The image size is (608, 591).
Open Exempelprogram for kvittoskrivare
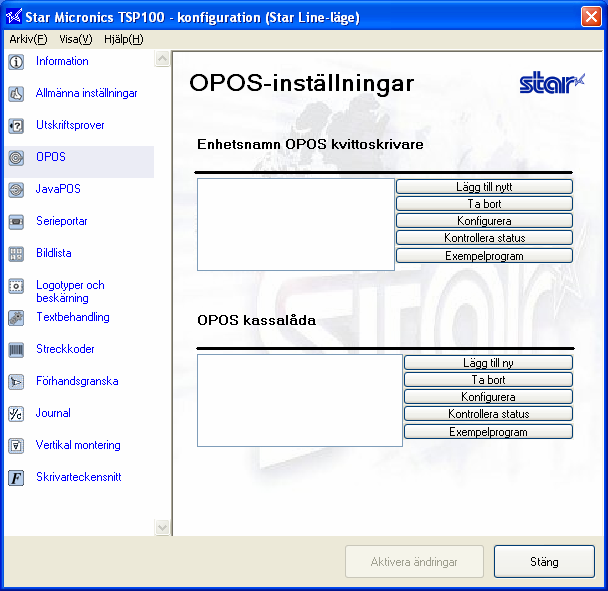[x=484, y=256]
